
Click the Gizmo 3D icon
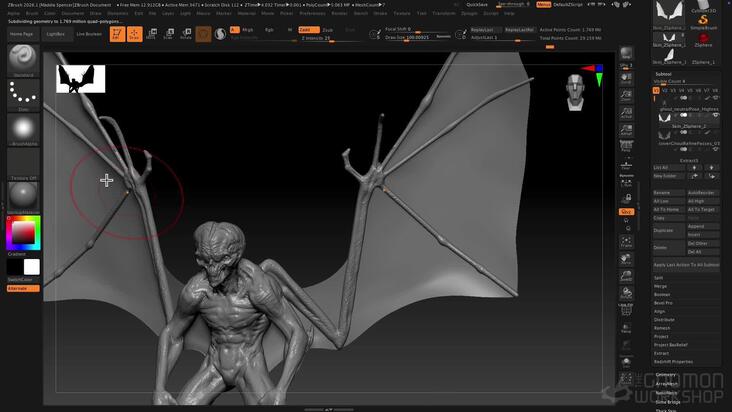[x=203, y=34]
